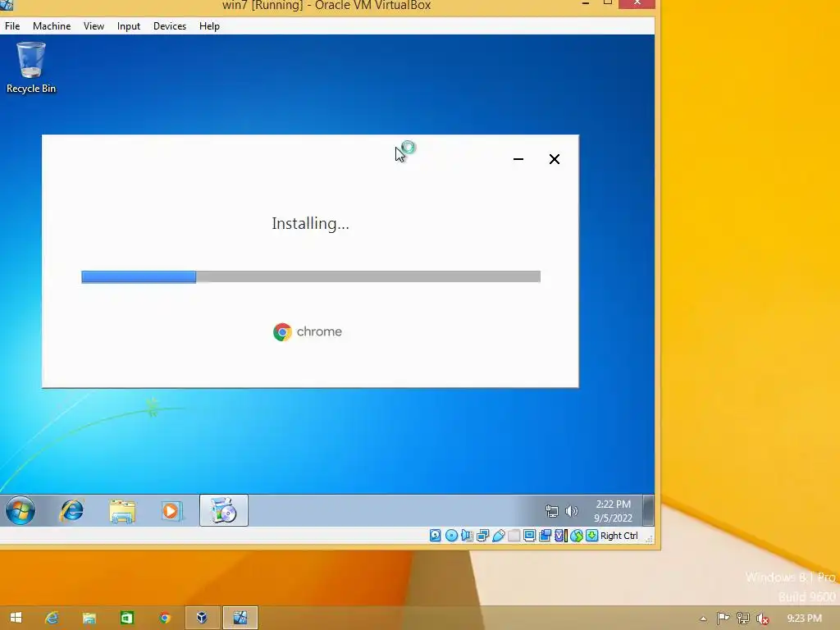840x630 pixels.
Task: Open the VirtualBox Input menu
Action: [x=129, y=25]
